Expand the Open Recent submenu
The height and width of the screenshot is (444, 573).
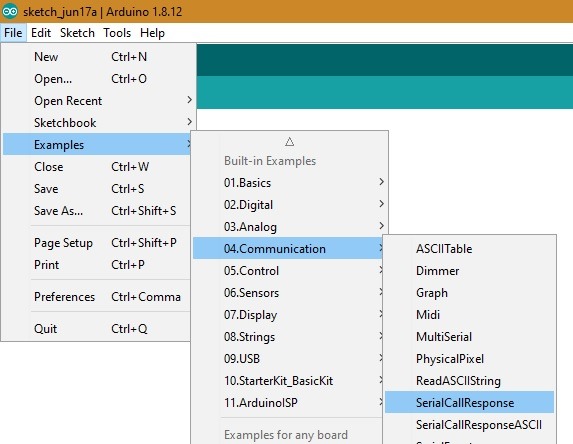pos(97,100)
